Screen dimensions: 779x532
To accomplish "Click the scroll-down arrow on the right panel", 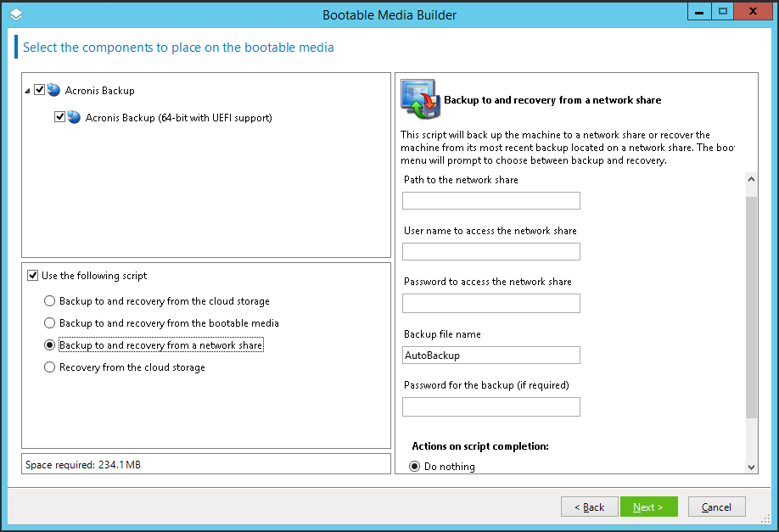I will [750, 466].
